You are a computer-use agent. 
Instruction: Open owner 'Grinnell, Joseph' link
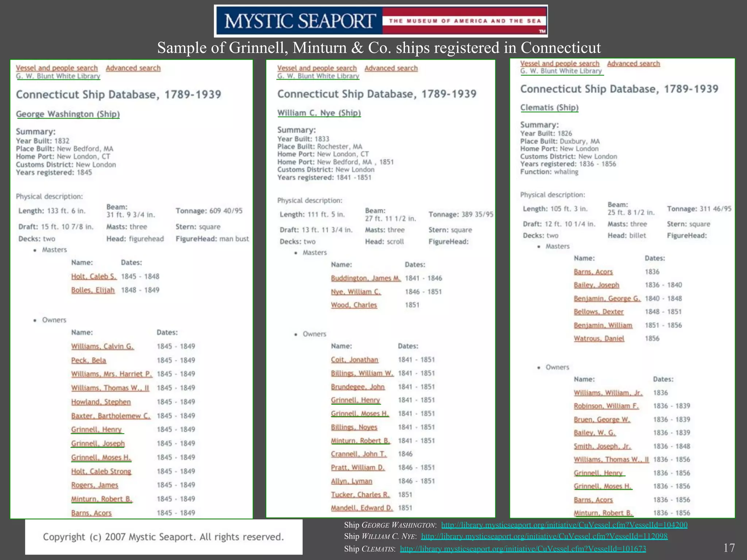click(x=98, y=443)
